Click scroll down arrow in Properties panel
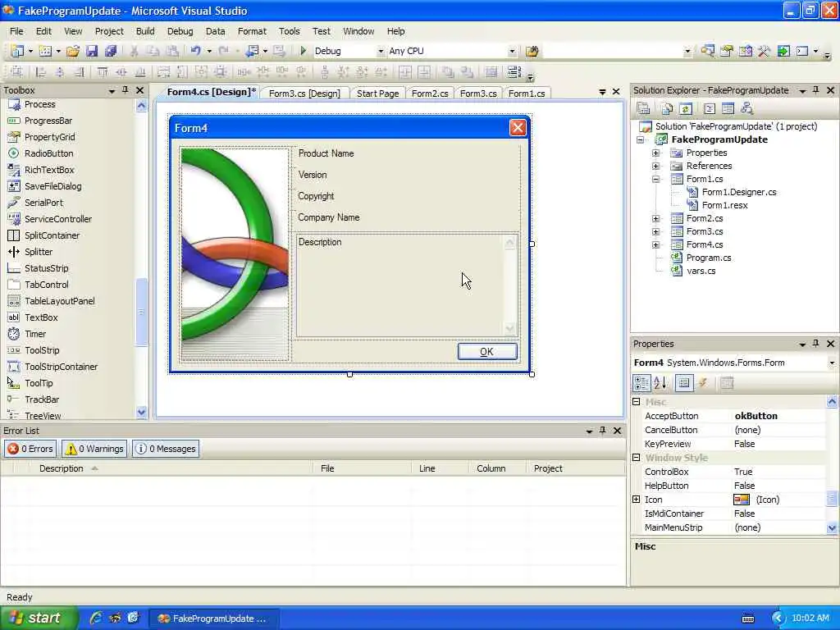 832,527
